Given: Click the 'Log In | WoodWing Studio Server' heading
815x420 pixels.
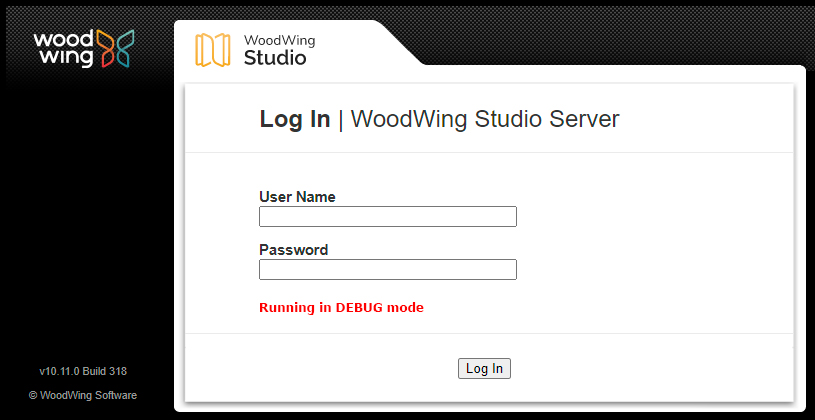Looking at the screenshot, I should tap(439, 119).
